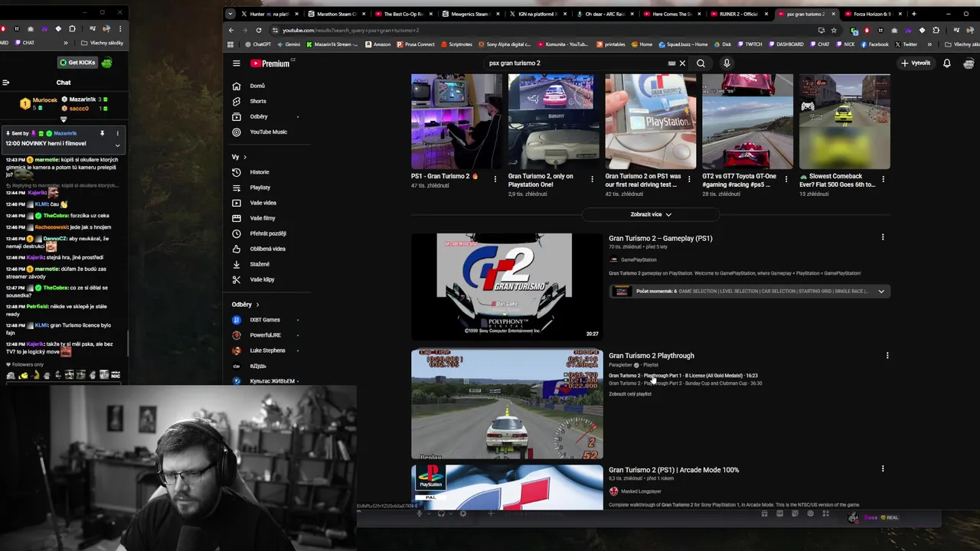Screen dimensions: 980x551
Task: Click the browser address bar URL
Action: [x=351, y=30]
